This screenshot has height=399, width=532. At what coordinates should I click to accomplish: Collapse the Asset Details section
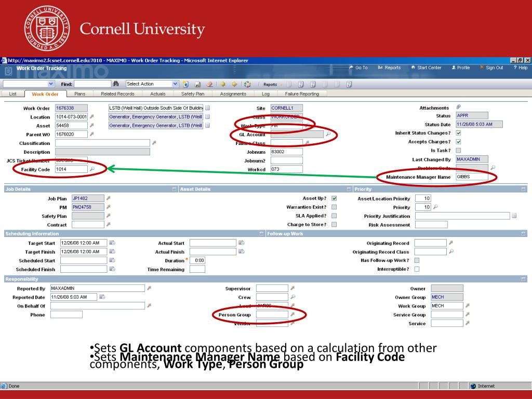pyautogui.click(x=349, y=189)
